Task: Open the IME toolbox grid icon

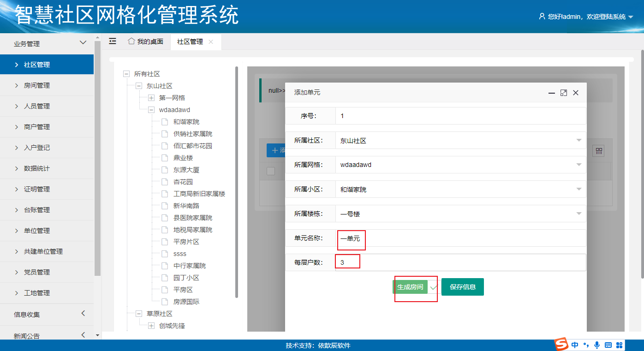Action: coord(620,345)
